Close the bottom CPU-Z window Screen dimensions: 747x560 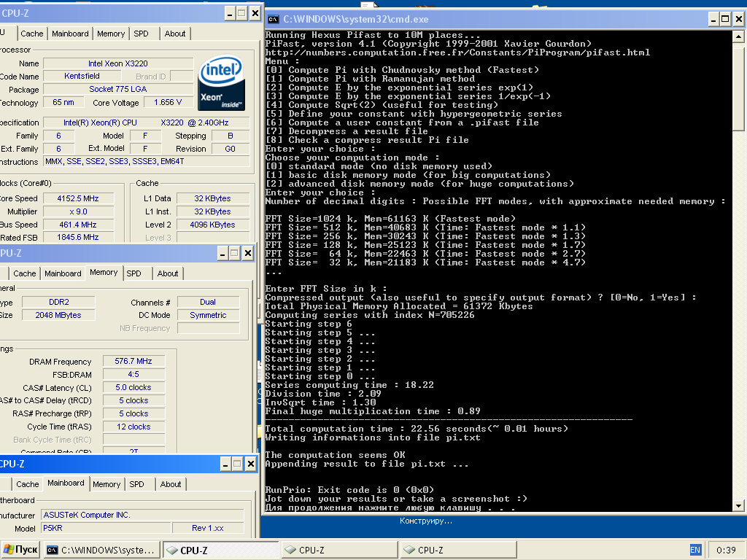tap(251, 464)
